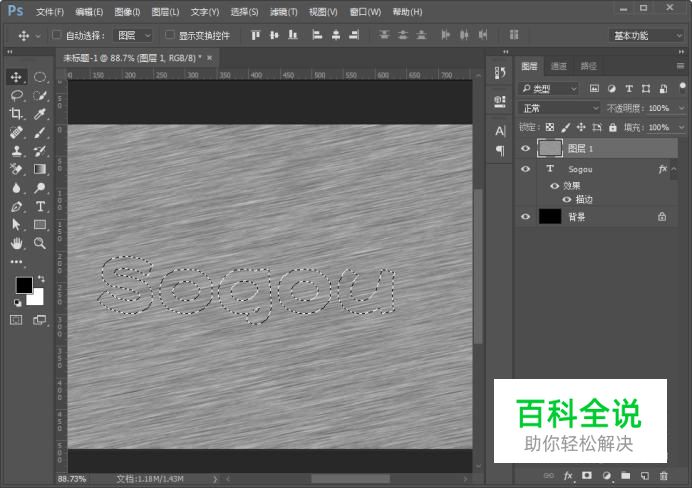Image resolution: width=692 pixels, height=488 pixels.
Task: Select the Horizontal Type tool
Action: (x=40, y=206)
